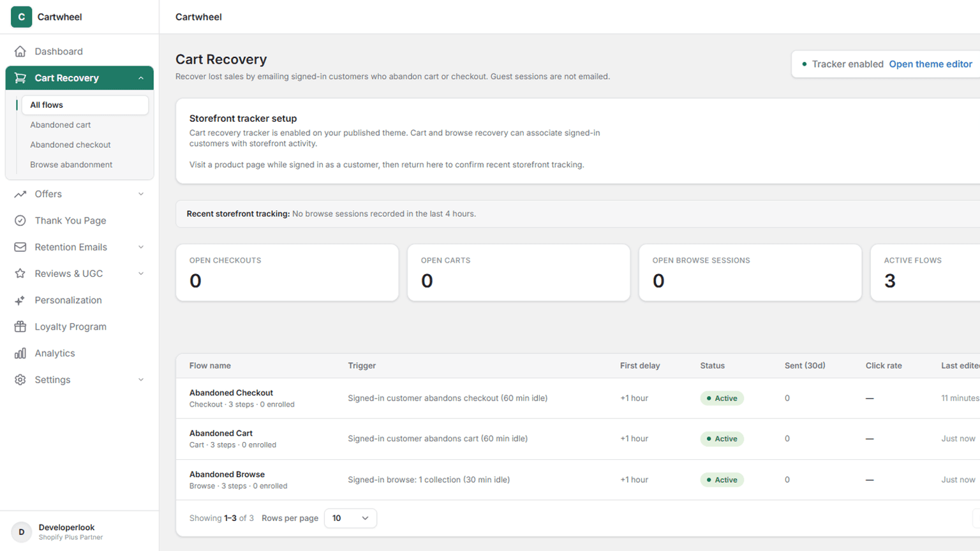The width and height of the screenshot is (980, 551).
Task: Click the Tracker enabled status text
Action: point(847,64)
